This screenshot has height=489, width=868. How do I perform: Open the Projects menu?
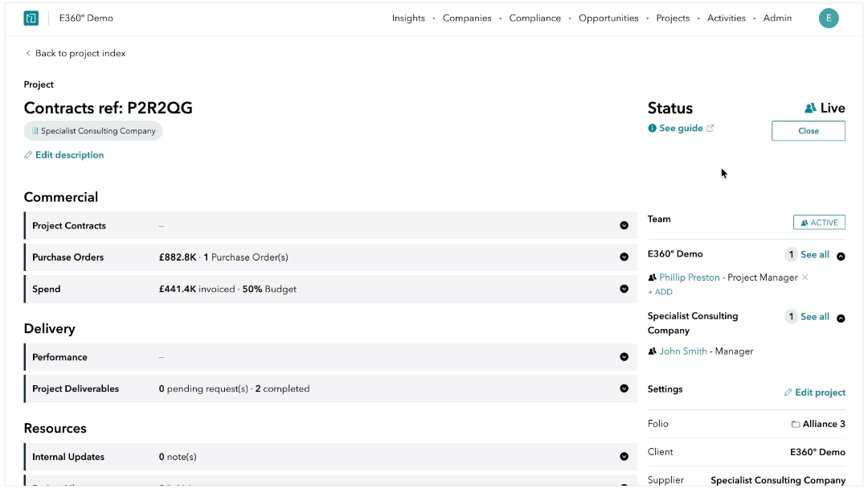(673, 18)
